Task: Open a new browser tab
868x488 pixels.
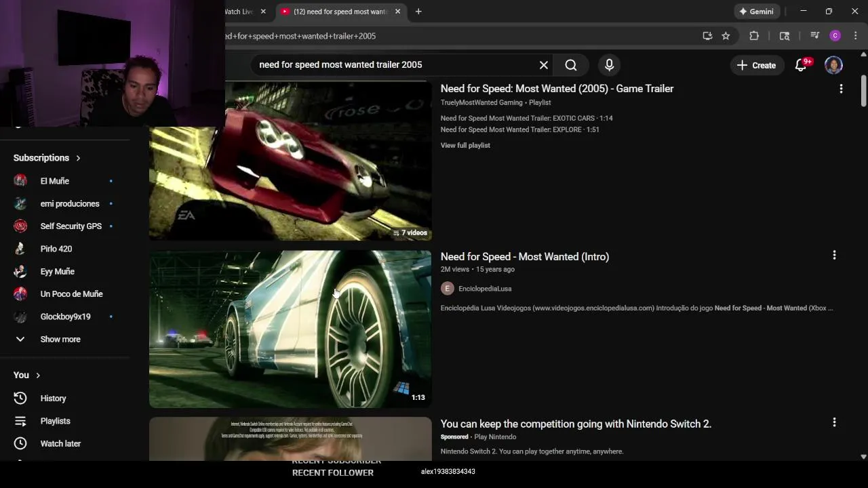Action: tap(418, 12)
